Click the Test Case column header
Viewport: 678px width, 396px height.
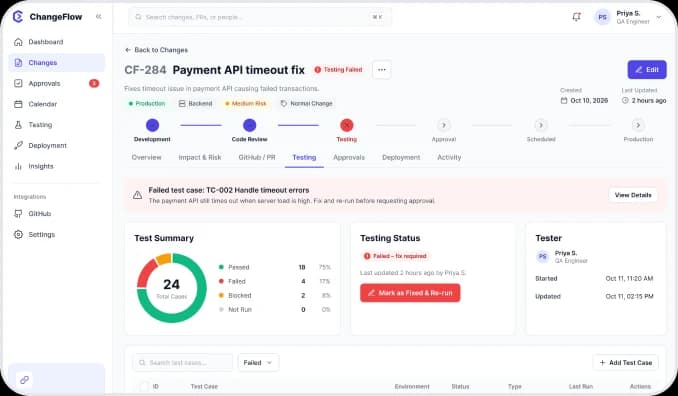coord(204,386)
